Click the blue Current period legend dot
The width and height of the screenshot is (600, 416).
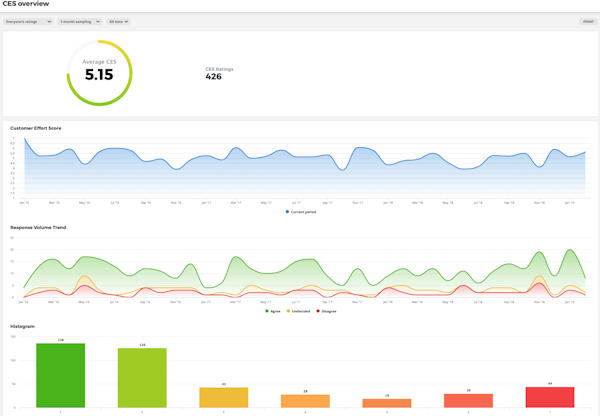[288, 212]
